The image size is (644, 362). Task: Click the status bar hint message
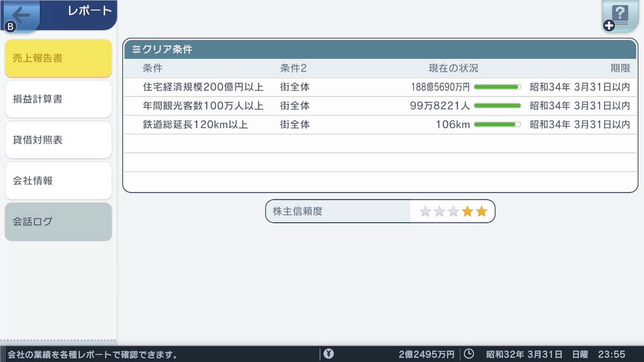93,354
